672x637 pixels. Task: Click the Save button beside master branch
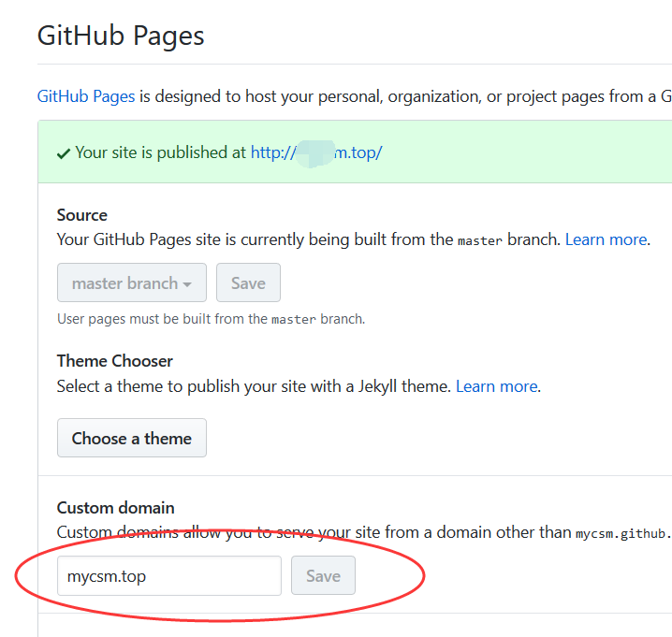(x=248, y=283)
